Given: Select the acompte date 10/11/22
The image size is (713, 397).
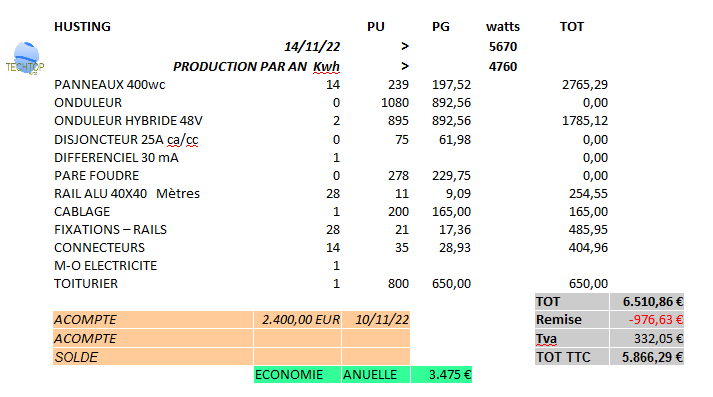Looking at the screenshot, I should click(x=376, y=320).
